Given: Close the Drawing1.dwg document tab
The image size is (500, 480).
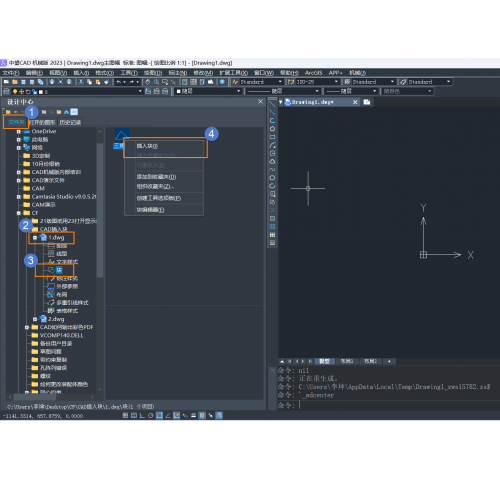Looking at the screenshot, I should pyautogui.click(x=355, y=102).
